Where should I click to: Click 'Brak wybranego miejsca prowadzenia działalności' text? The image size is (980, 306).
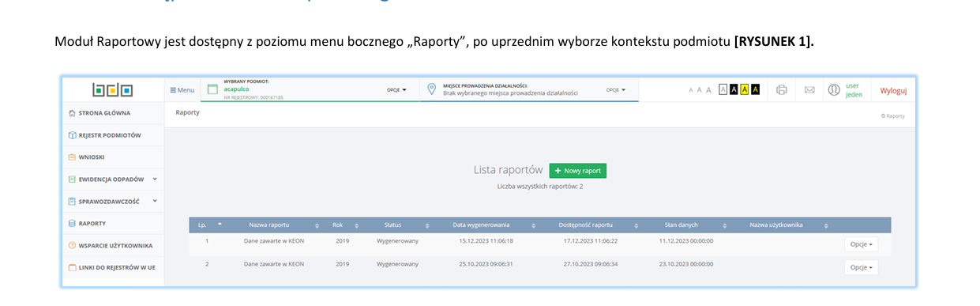510,93
